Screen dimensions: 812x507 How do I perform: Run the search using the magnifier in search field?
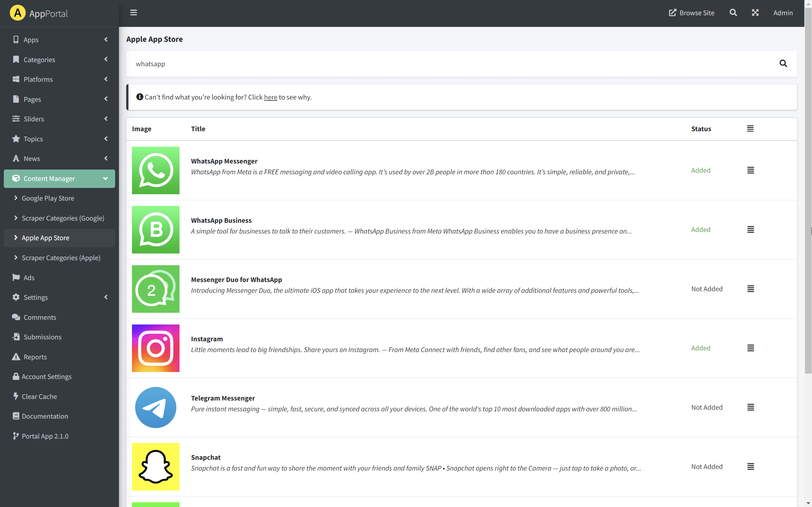[x=783, y=63]
